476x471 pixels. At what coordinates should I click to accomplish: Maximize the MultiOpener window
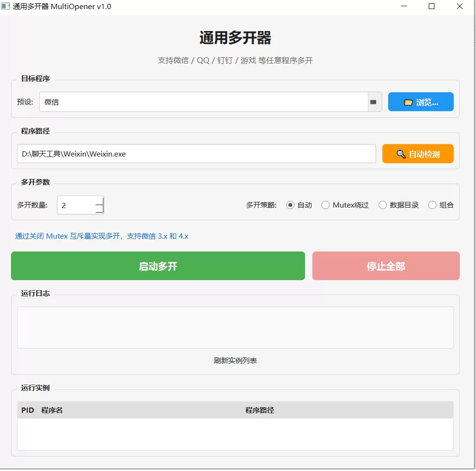click(x=432, y=6)
